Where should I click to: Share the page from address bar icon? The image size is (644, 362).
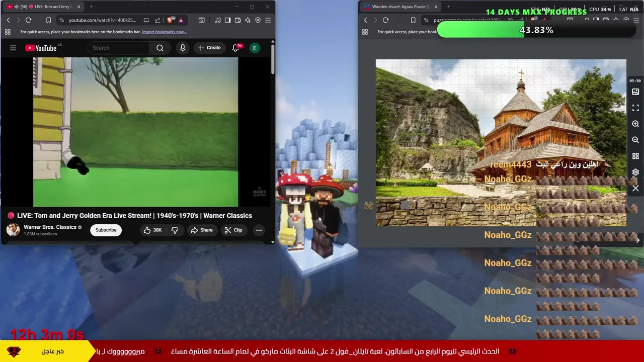157,20
